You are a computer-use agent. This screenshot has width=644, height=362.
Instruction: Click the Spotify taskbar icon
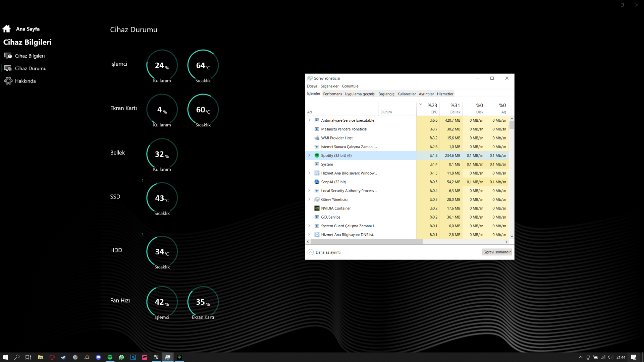tap(110, 357)
